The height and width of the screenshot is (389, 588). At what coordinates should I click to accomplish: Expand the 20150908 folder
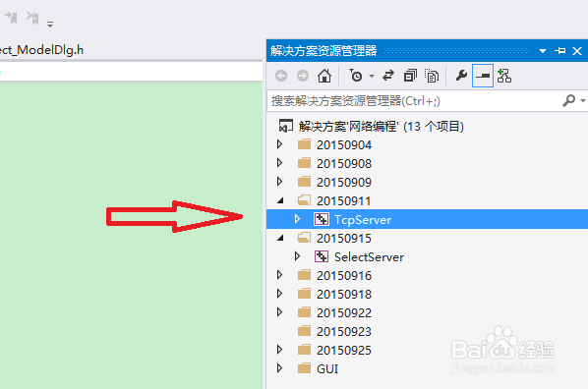tap(280, 163)
